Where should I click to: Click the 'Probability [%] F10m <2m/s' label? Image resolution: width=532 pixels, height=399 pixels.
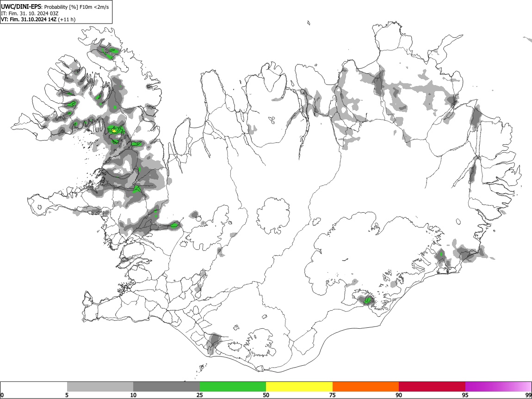pos(76,7)
